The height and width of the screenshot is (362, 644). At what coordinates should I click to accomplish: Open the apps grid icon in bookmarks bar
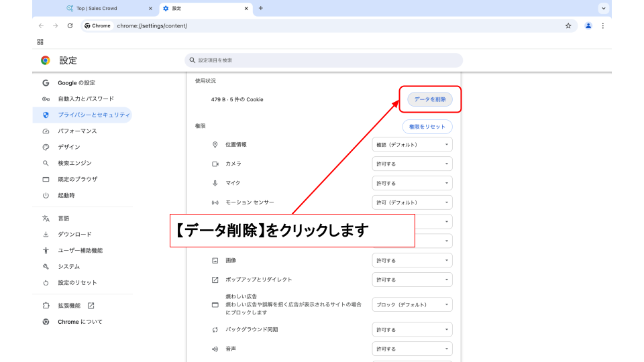40,42
